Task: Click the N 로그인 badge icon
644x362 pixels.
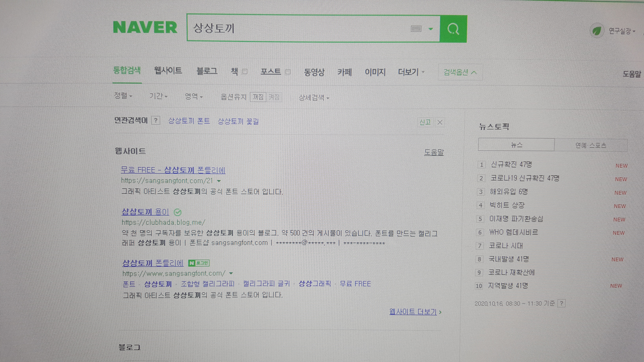Action: pos(199,263)
